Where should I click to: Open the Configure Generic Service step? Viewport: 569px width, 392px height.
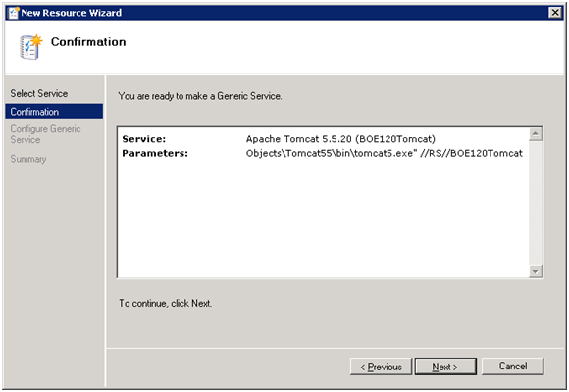pyautogui.click(x=45, y=134)
